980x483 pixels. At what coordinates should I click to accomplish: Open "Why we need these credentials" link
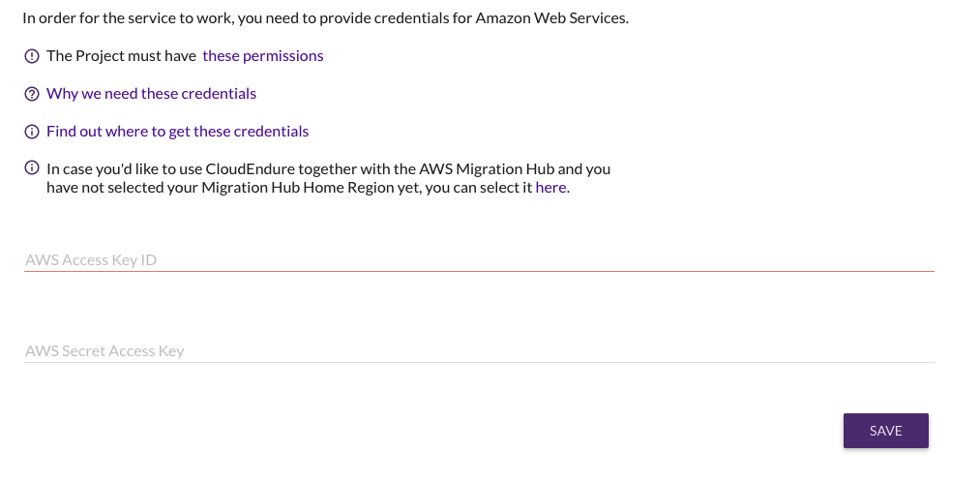pyautogui.click(x=151, y=94)
